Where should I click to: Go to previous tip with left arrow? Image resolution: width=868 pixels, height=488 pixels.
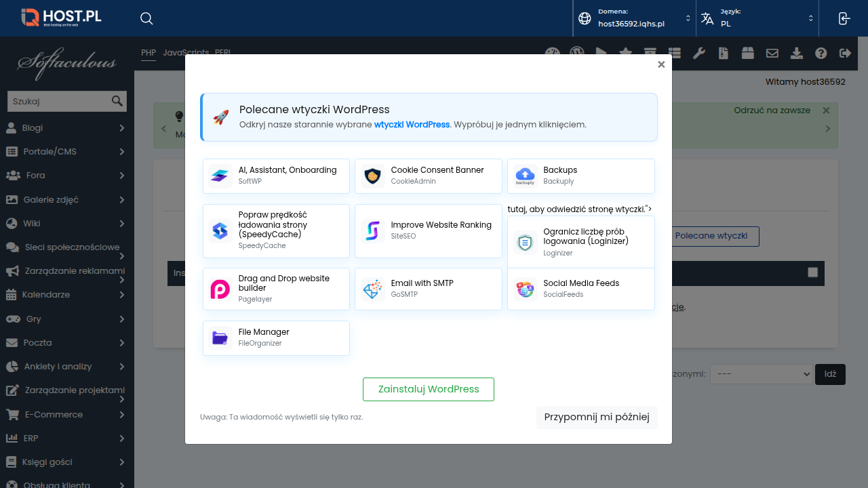(x=163, y=128)
